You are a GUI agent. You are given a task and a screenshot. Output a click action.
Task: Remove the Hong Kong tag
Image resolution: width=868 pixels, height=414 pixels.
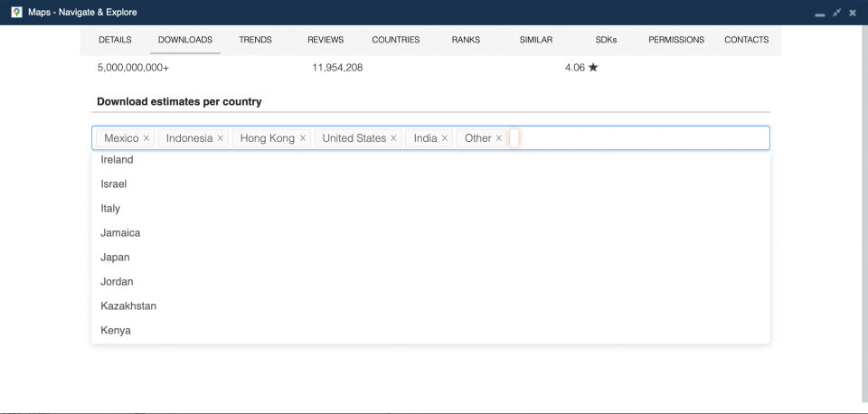click(303, 138)
